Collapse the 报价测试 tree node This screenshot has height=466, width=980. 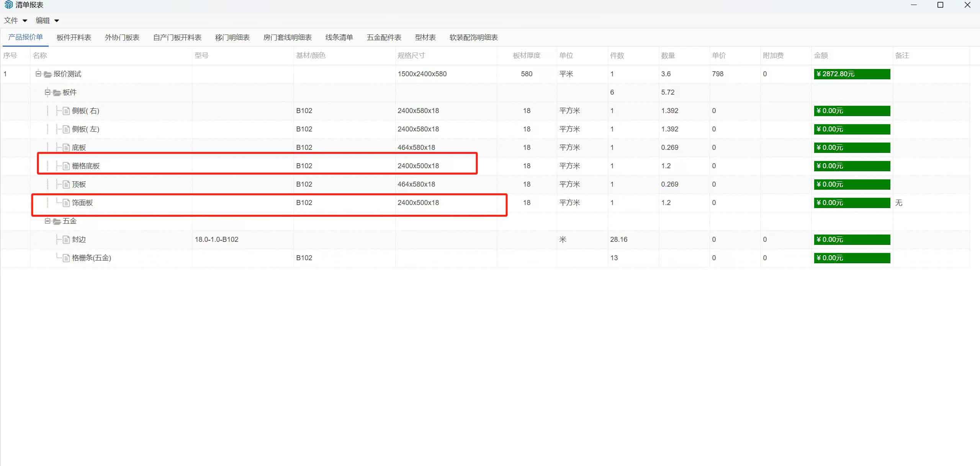pyautogui.click(x=38, y=74)
